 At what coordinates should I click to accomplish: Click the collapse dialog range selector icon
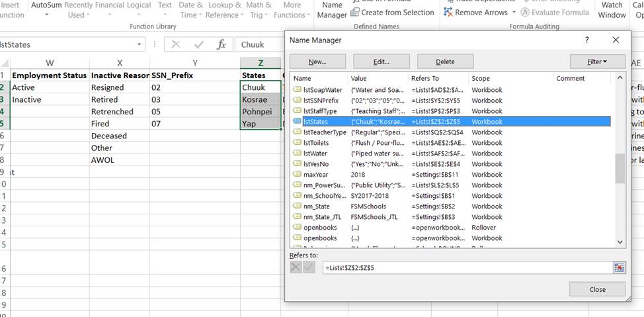tap(619, 267)
